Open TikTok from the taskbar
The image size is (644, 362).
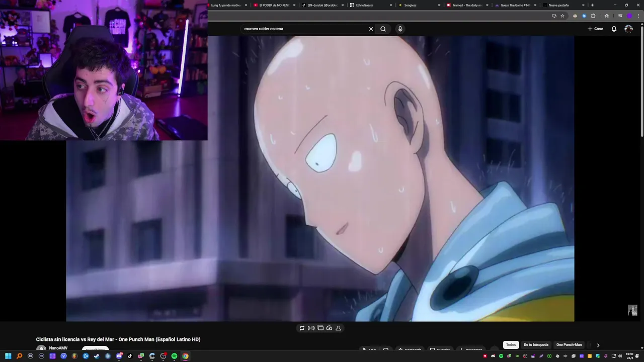[x=130, y=356]
